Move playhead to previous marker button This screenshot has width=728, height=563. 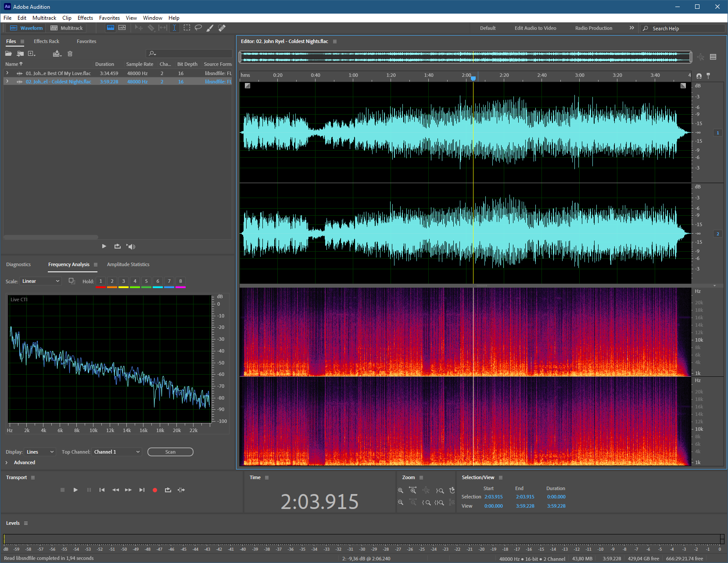pos(102,490)
